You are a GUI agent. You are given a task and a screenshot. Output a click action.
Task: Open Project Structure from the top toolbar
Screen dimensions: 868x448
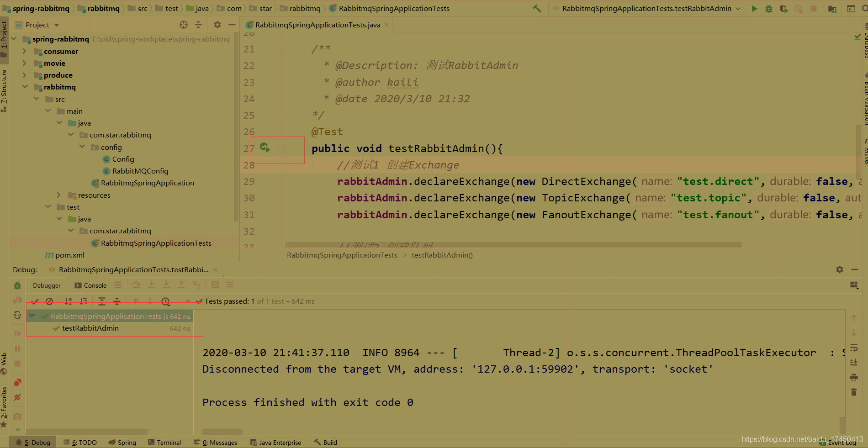[832, 9]
